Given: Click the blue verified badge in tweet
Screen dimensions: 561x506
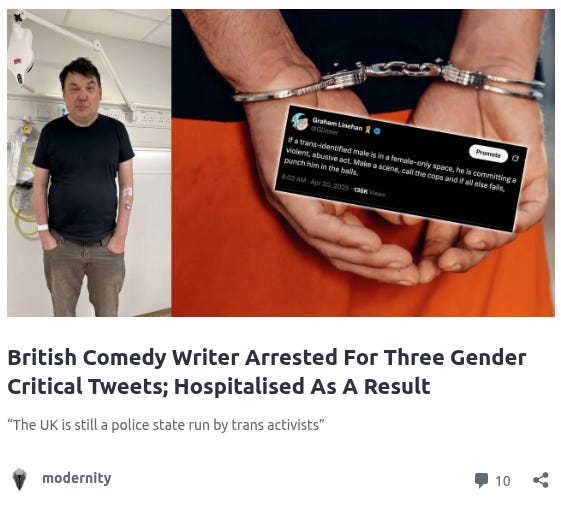Looking at the screenshot, I should [377, 131].
